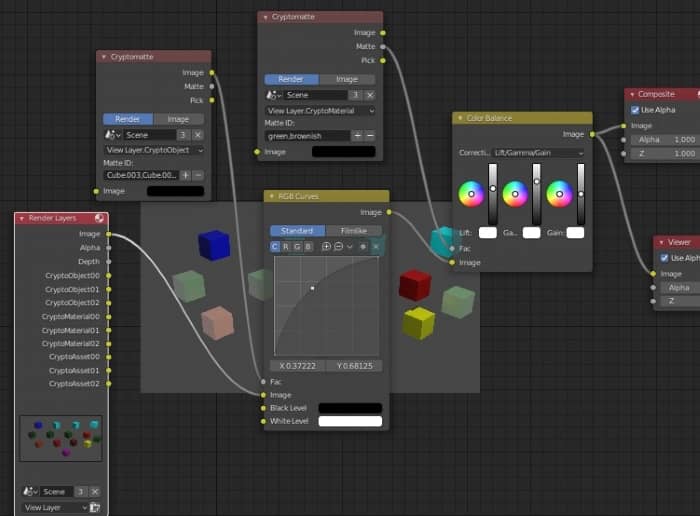Toggle Use Alpha checkbox in Composite node
This screenshot has width=700, height=516.
pyautogui.click(x=635, y=110)
